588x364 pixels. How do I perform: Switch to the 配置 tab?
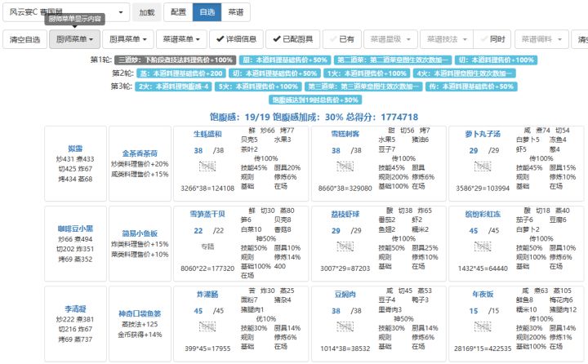(178, 12)
